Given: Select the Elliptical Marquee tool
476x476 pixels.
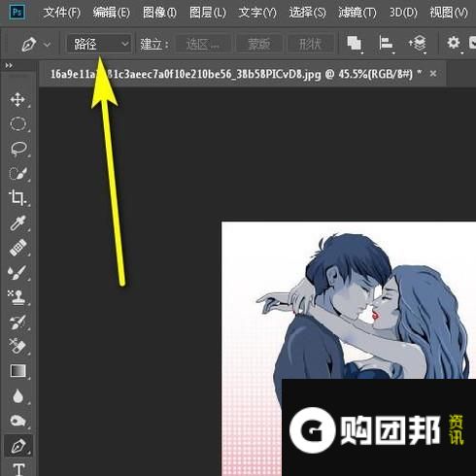Looking at the screenshot, I should coord(17,124).
